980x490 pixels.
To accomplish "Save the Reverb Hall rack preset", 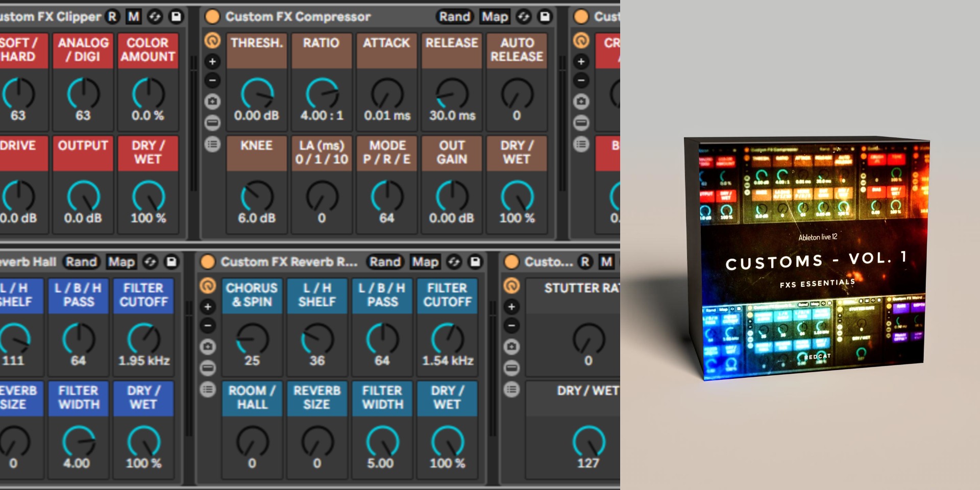I will [171, 262].
